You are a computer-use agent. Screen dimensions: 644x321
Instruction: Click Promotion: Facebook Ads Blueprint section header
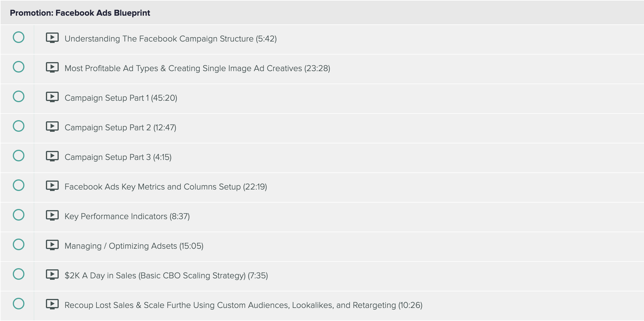(x=80, y=13)
